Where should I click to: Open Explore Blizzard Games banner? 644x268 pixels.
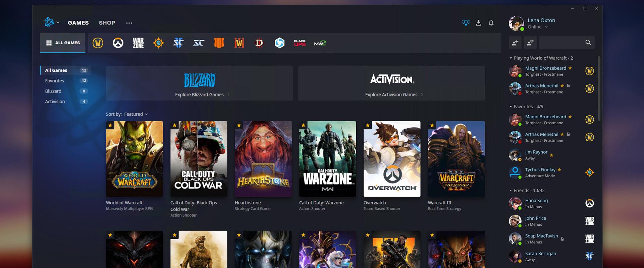[200, 83]
